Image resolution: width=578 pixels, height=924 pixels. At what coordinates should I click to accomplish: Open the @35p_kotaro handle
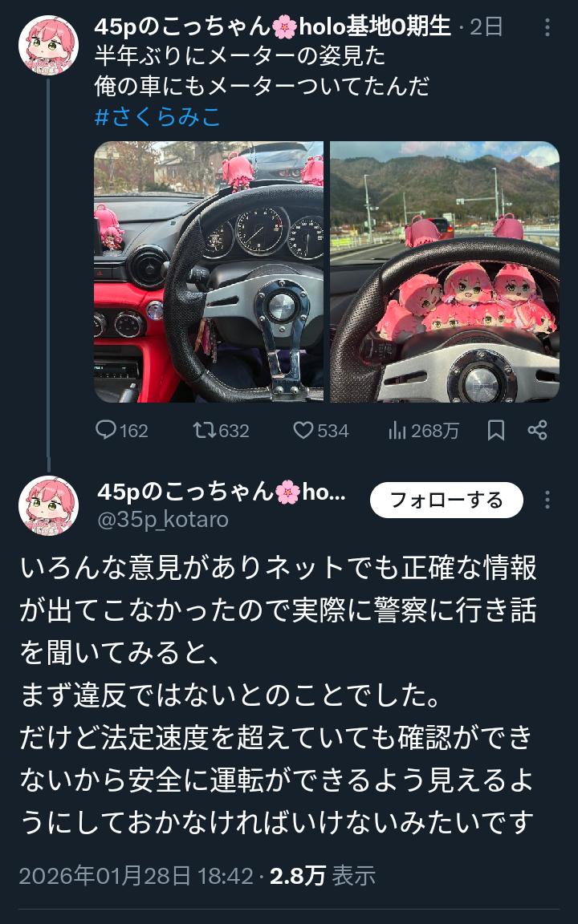[x=163, y=520]
